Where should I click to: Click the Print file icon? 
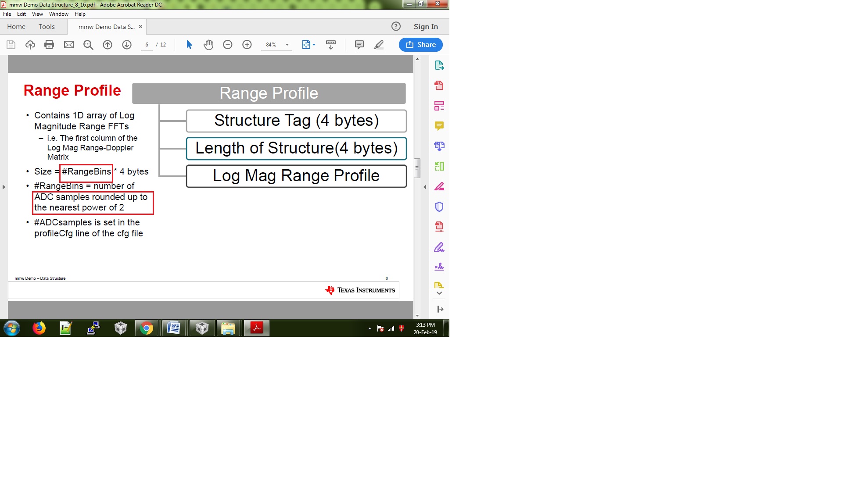tap(49, 45)
